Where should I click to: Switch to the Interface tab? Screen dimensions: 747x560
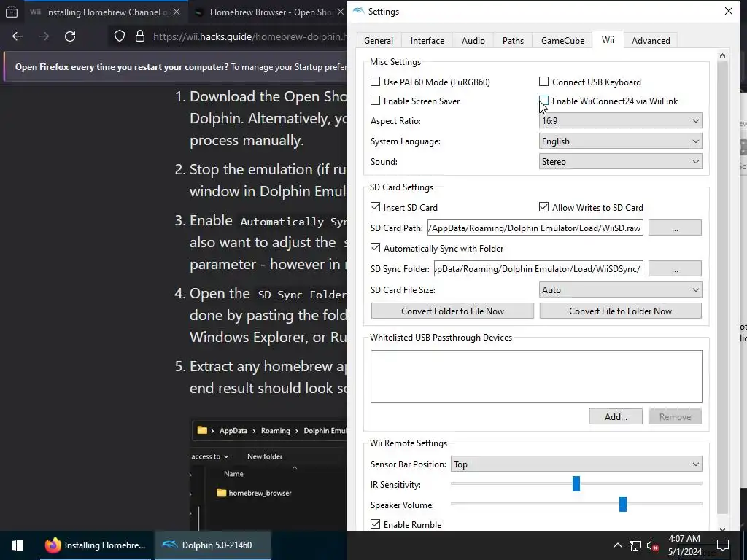pyautogui.click(x=427, y=41)
